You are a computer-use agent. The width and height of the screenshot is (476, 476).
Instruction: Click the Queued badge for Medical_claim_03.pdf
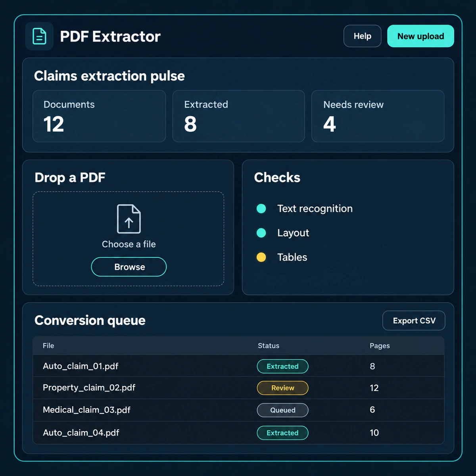282,410
